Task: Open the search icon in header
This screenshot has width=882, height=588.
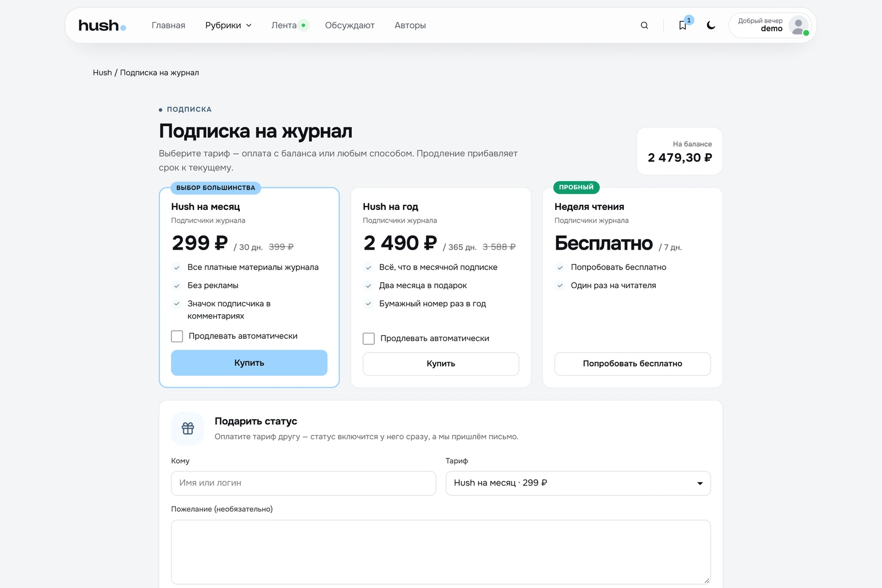Action: click(644, 25)
